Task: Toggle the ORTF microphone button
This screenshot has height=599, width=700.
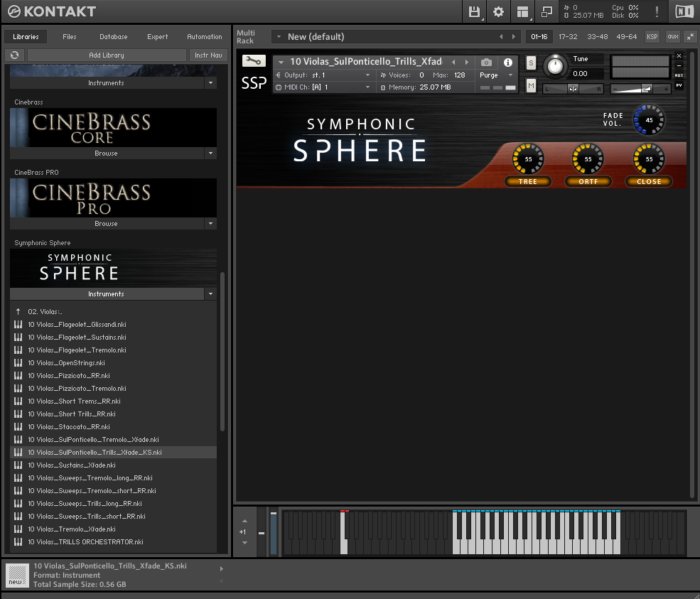Action: pyautogui.click(x=588, y=182)
